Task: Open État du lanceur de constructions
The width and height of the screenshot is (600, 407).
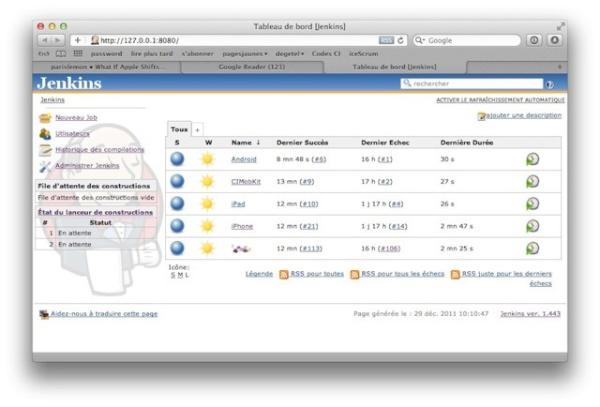Action: click(x=95, y=212)
